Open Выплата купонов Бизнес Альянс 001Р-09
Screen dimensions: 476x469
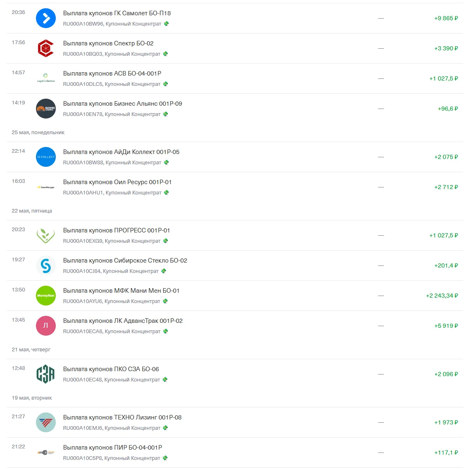coord(123,104)
